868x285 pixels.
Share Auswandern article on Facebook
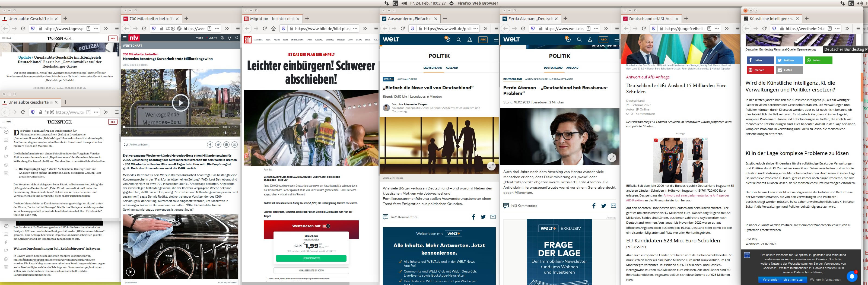473,217
